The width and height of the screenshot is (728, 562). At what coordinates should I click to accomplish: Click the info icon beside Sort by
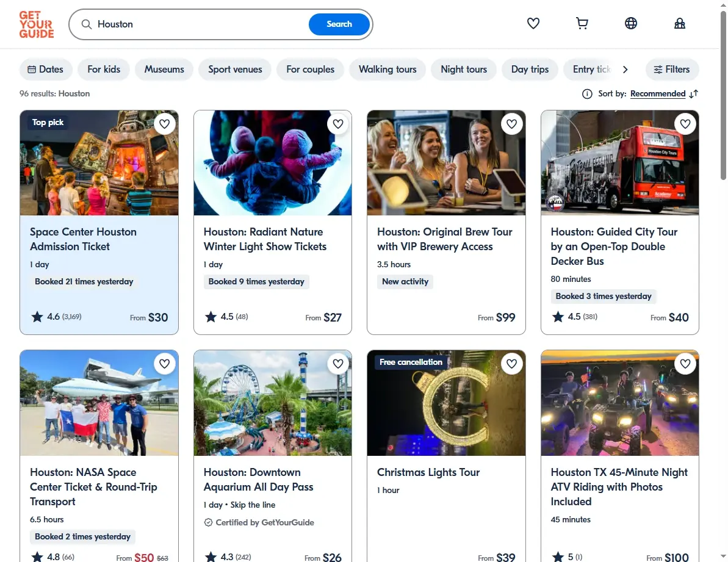click(587, 94)
